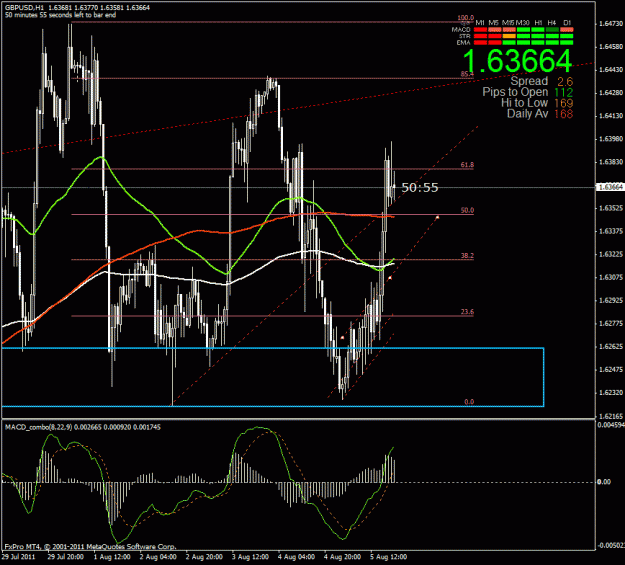Click the Fibonacci 50.0 level label
This screenshot has width=625, height=565.
tap(467, 210)
